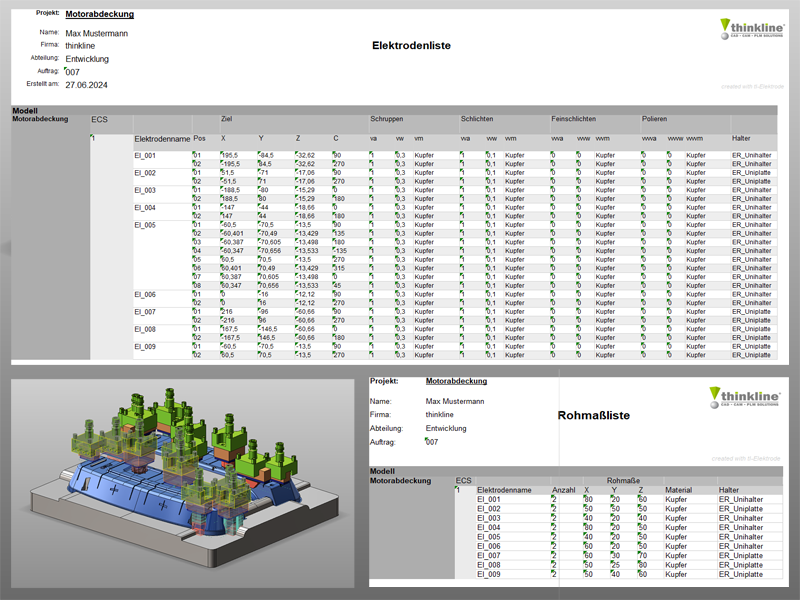Viewport: 800px width, 600px height.
Task: Click the thinkline logo above the Elektrodenliste
Action: click(752, 30)
